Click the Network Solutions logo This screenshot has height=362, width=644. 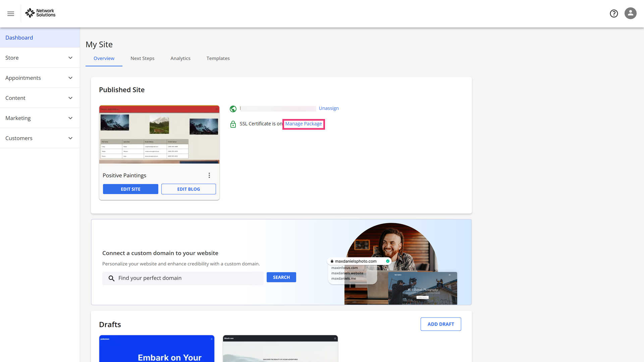point(40,13)
